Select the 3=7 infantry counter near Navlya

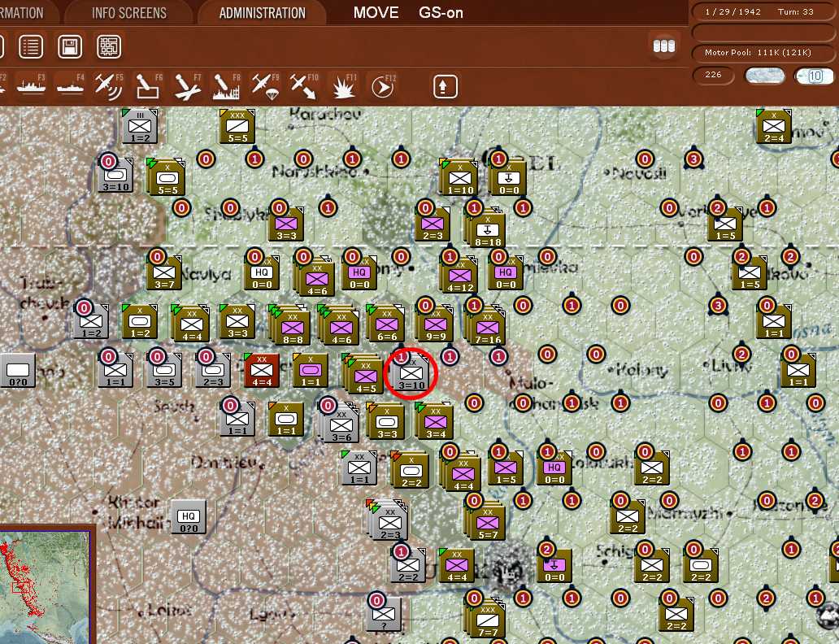pyautogui.click(x=164, y=273)
